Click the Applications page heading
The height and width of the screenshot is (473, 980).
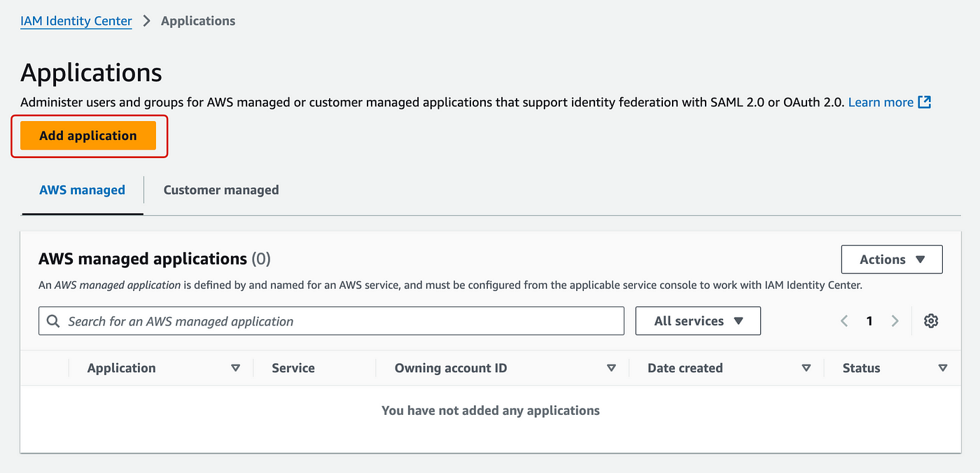[x=91, y=73]
